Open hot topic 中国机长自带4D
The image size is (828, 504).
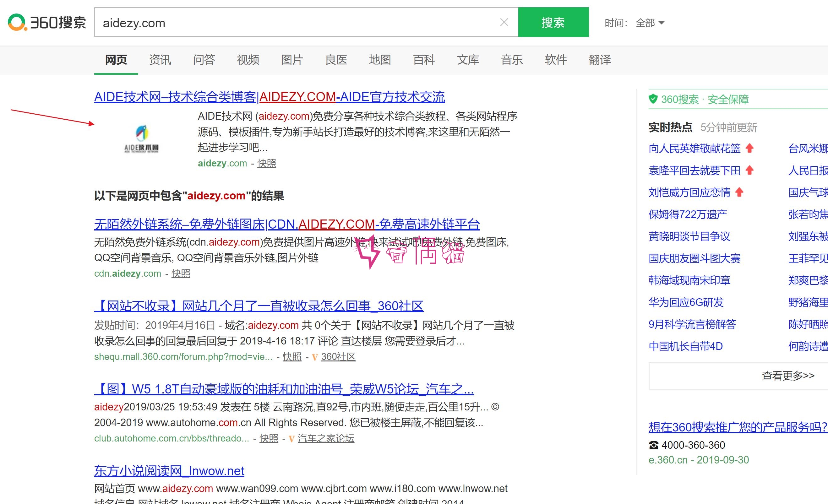685,346
